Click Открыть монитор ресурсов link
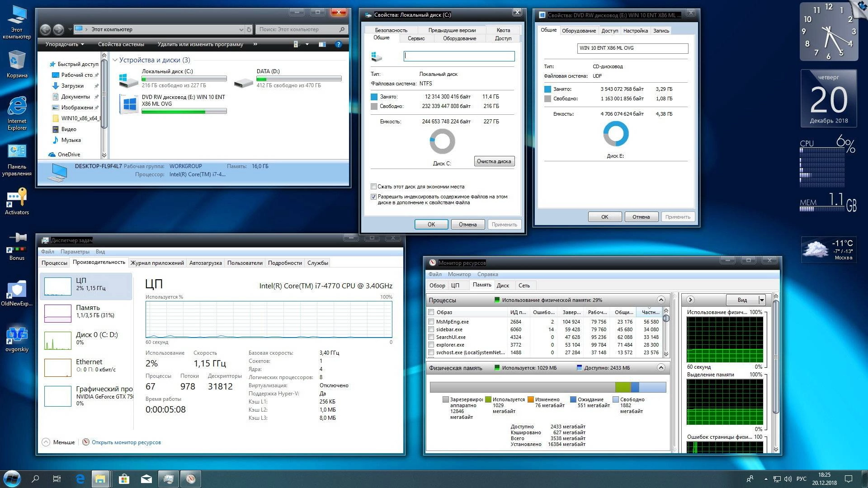Image resolution: width=868 pixels, height=488 pixels. pos(126,442)
